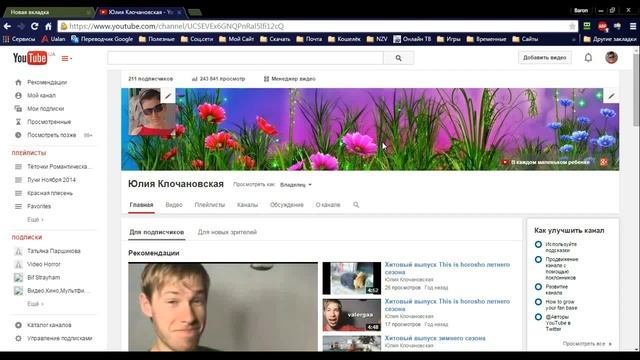Select the Продвижение канала radio item

point(538,260)
